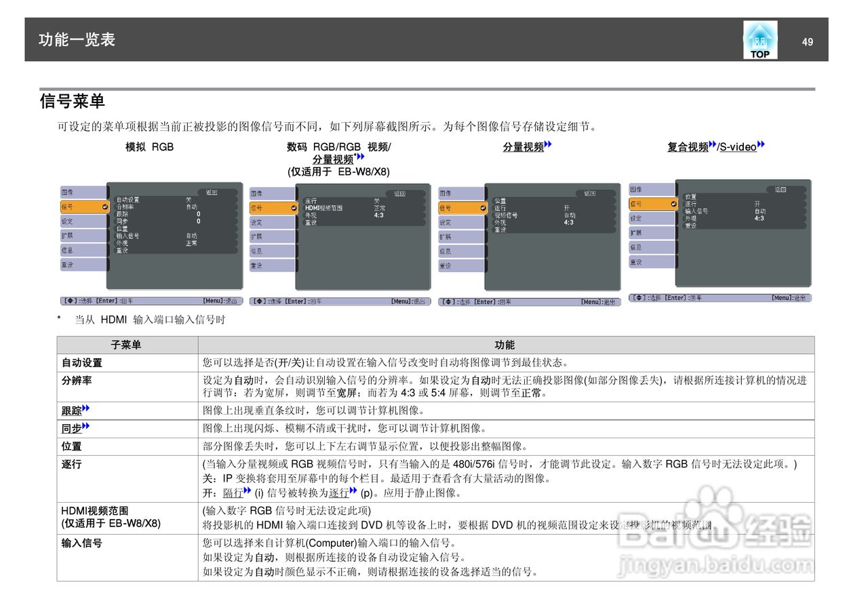Viewport: 868px width, 614px height.
Task: Choose 跟踪 item in 模拟 RGB menu screenshot
Action: [x=122, y=214]
